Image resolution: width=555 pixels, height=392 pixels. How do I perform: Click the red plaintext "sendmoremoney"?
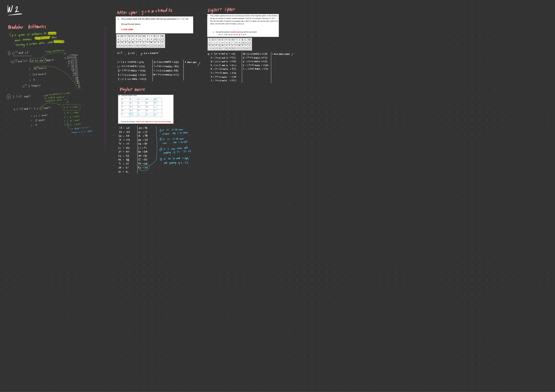click(x=237, y=32)
